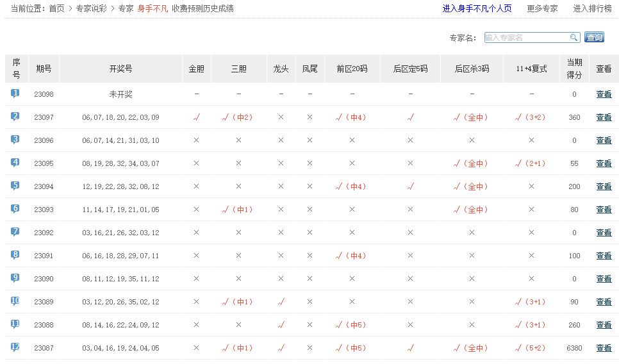The height and width of the screenshot is (364, 619).
Task: Click the number 10 row badge icon
Action: pos(15,301)
